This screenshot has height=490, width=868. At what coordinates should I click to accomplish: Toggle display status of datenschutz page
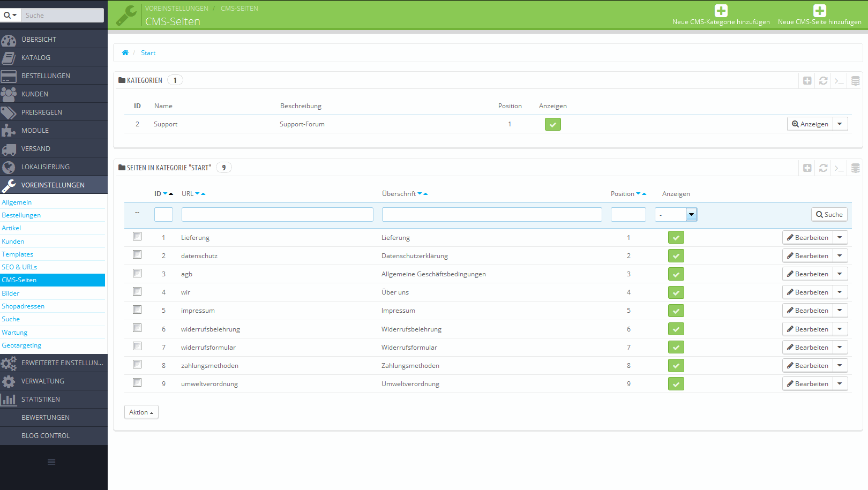[676, 256]
